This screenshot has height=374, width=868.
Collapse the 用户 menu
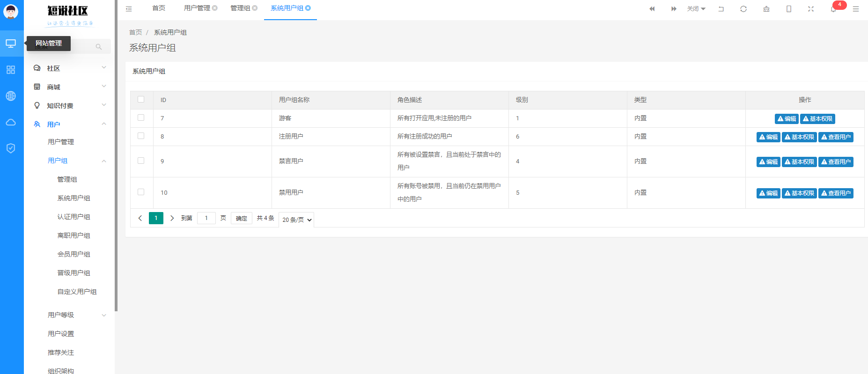coord(69,125)
